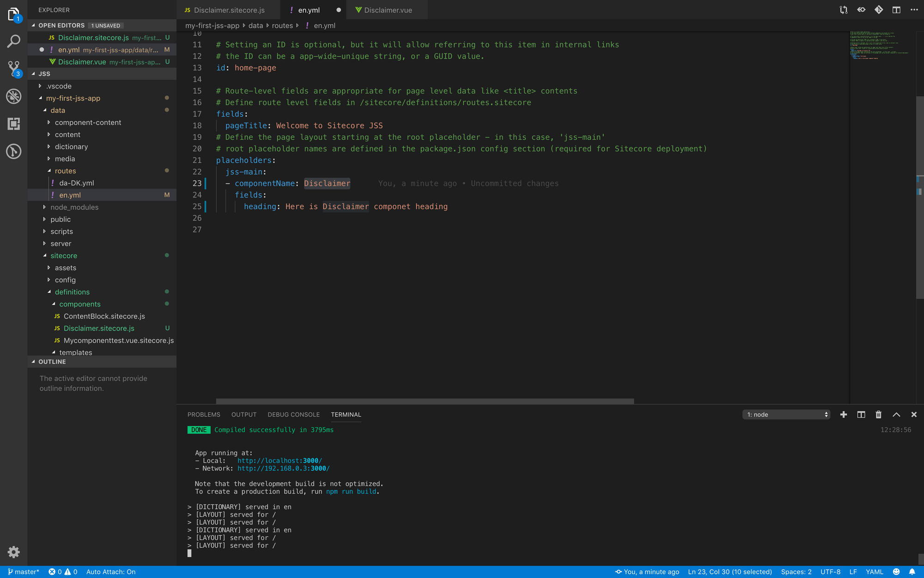
Task: Expand the .vscode folder
Action: click(102, 86)
